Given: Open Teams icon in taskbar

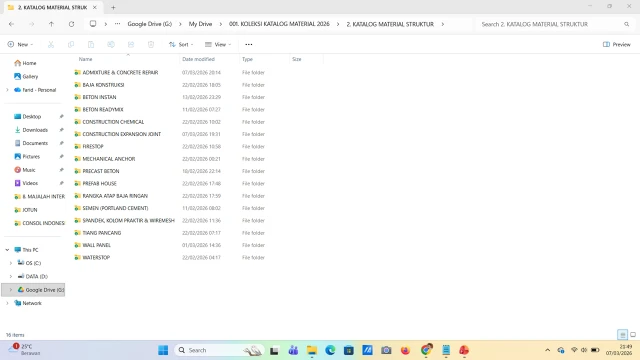Looking at the screenshot, I should [293, 350].
